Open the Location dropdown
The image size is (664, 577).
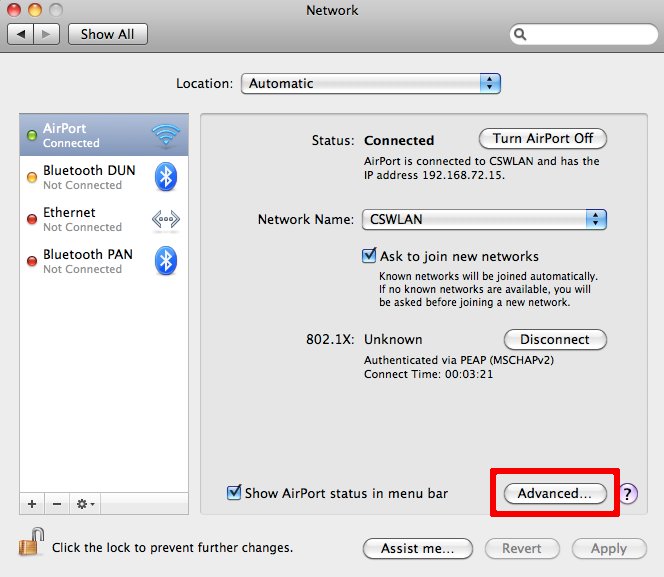coord(371,83)
